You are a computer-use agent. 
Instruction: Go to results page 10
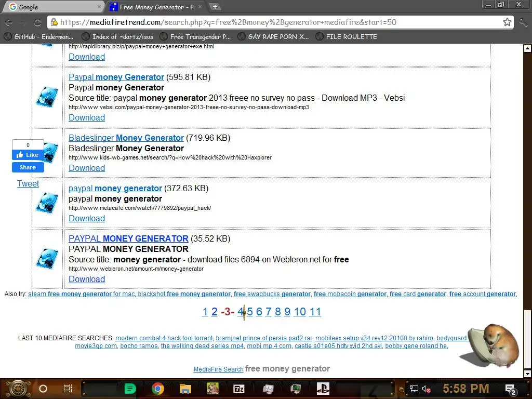pyautogui.click(x=300, y=312)
